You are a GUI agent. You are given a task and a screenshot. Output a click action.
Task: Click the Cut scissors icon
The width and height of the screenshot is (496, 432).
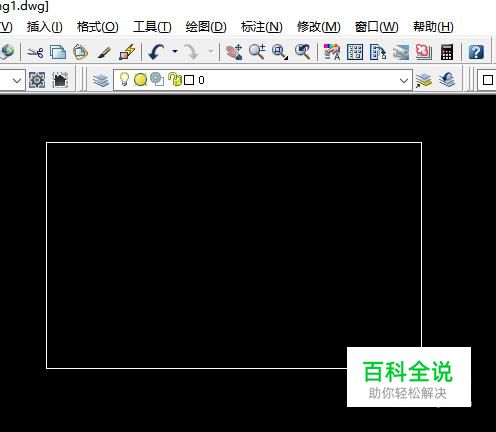click(35, 52)
